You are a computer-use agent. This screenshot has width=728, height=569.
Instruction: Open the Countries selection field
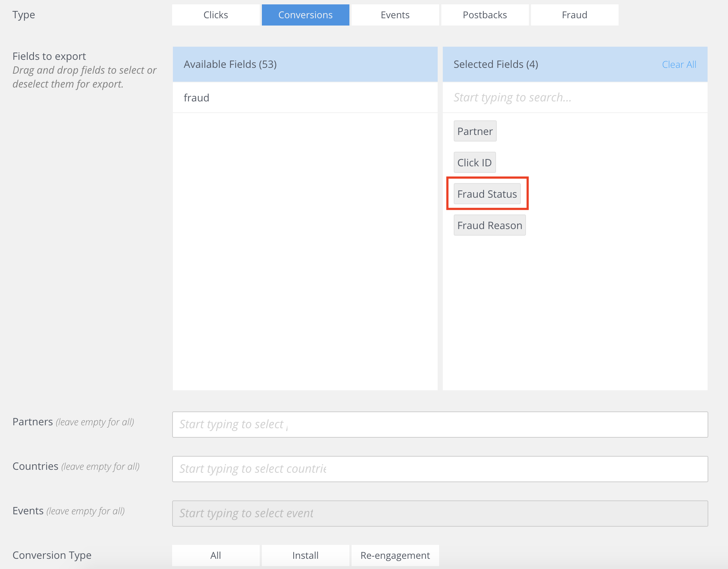click(440, 469)
